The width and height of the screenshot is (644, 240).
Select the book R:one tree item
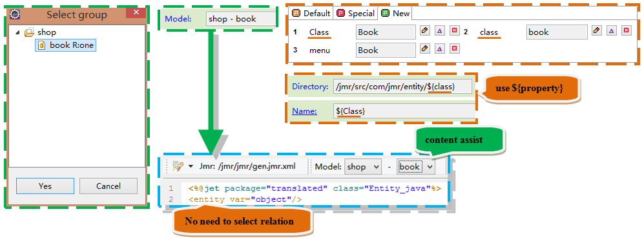[66, 45]
